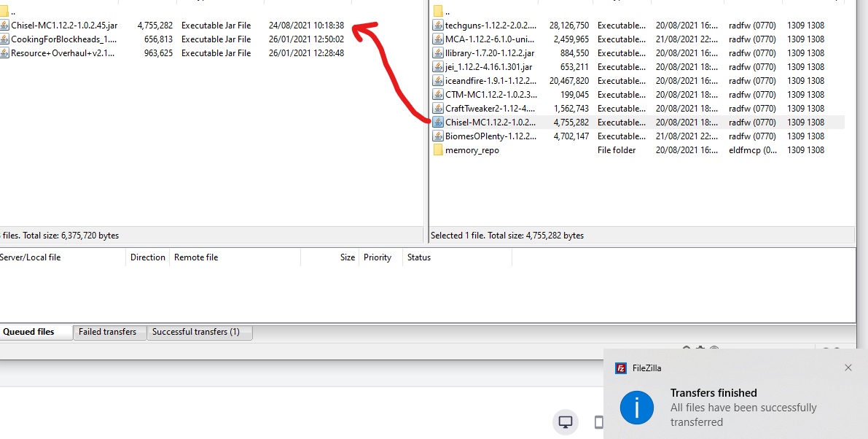Click the jar icon beside llibrary-1.7.20-1.12.2.jar

[438, 53]
